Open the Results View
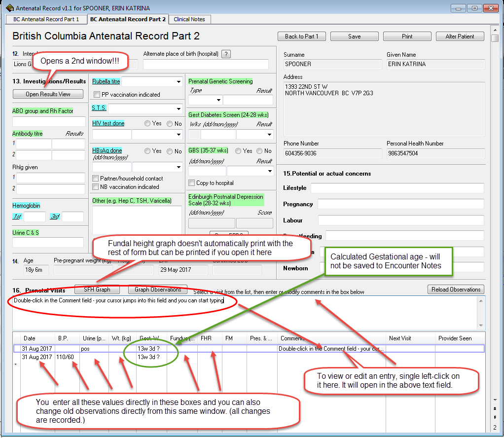Image resolution: width=504 pixels, height=438 pixels. click(48, 94)
